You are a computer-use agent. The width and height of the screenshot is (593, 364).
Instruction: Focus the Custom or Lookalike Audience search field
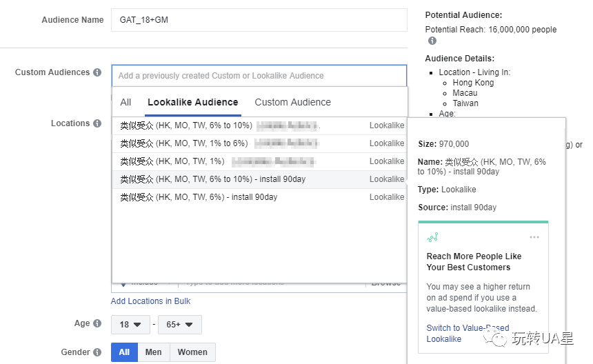[x=259, y=76]
